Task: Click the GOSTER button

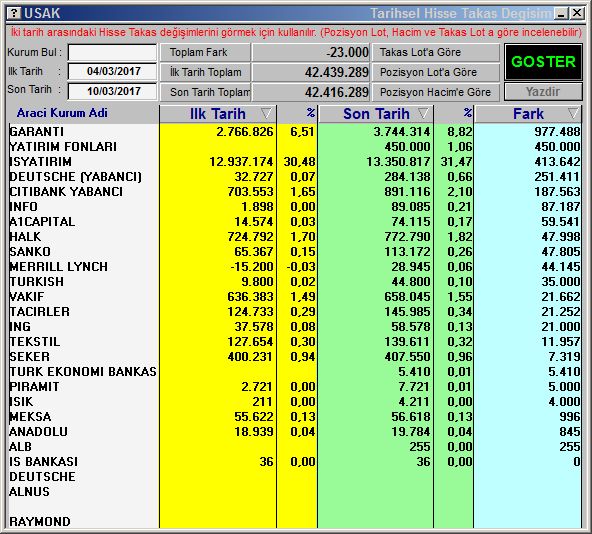Action: point(543,62)
